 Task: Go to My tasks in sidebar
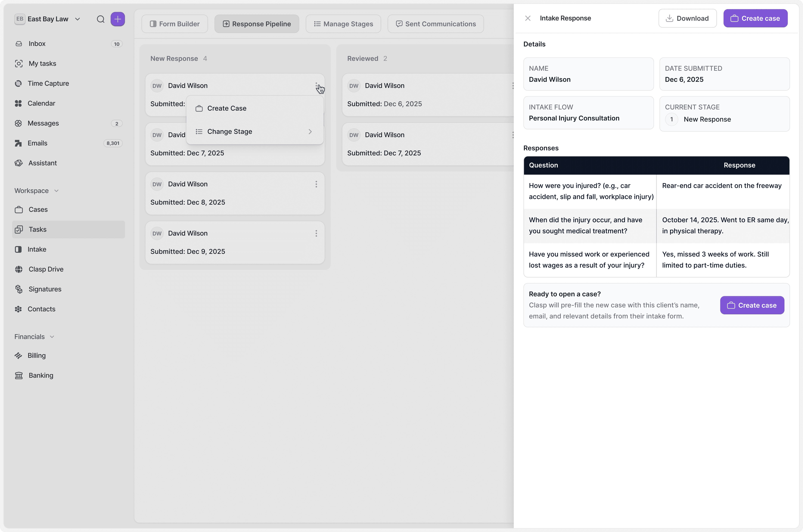pyautogui.click(x=68, y=63)
